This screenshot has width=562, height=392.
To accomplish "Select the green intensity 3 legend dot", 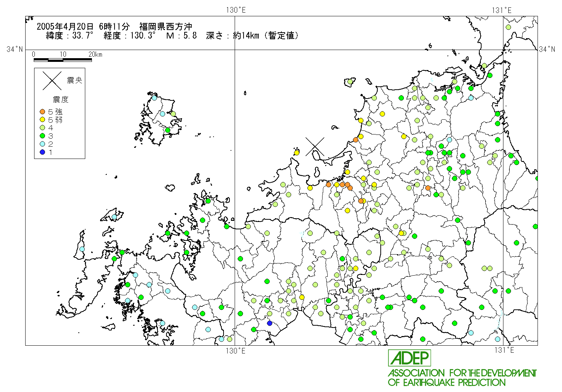I will click(x=42, y=136).
